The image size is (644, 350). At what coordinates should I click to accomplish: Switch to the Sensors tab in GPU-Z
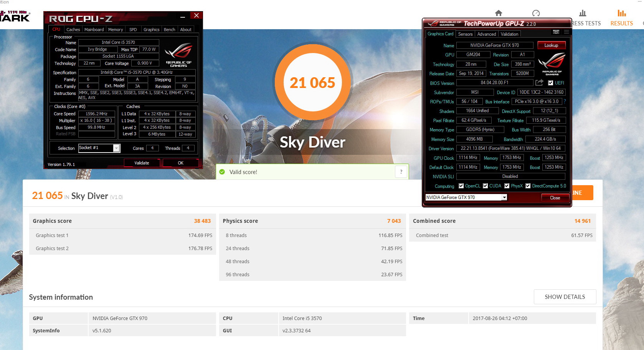pyautogui.click(x=466, y=34)
